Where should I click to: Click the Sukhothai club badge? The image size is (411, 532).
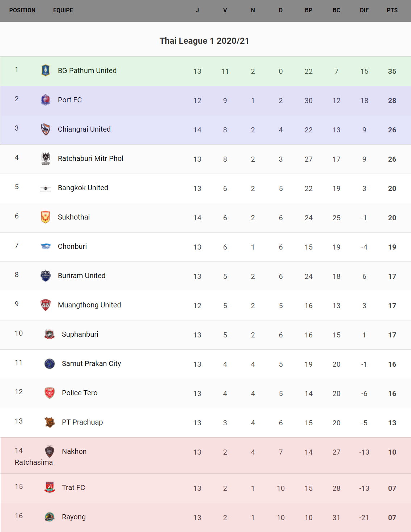pos(46,217)
